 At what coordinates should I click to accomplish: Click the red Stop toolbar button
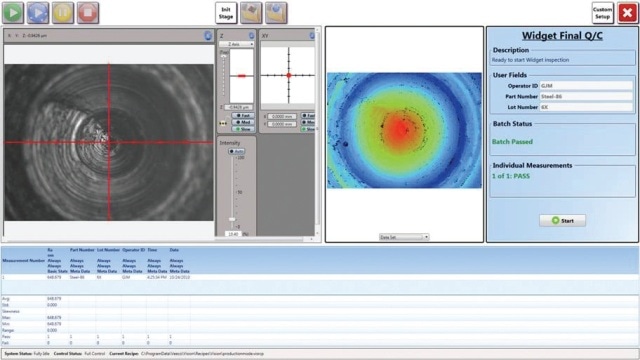88,13
